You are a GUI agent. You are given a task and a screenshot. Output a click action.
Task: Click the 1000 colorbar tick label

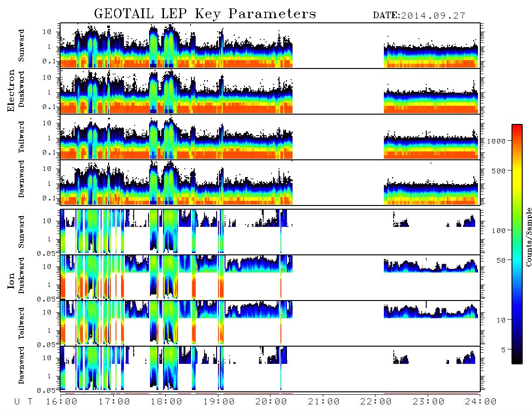[496, 141]
